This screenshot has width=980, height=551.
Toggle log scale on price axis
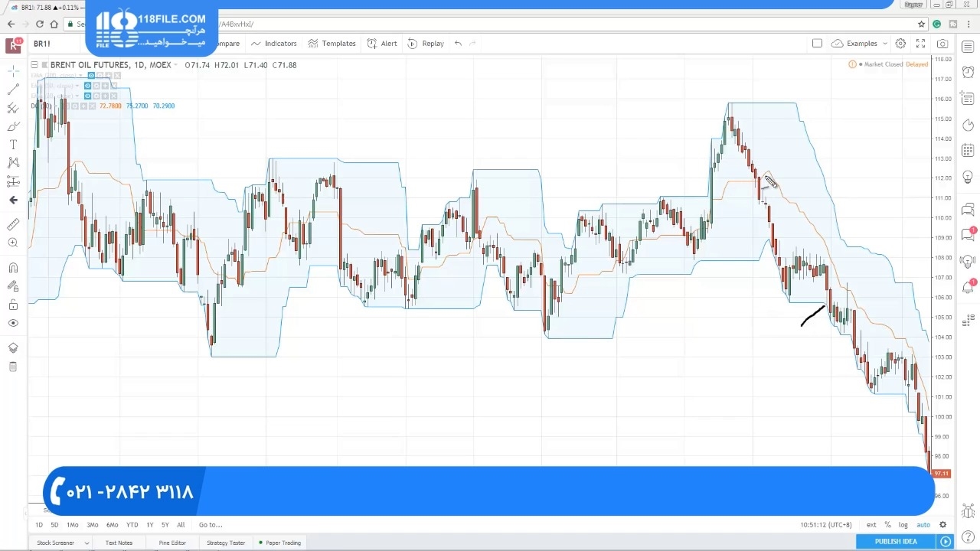[x=903, y=525]
